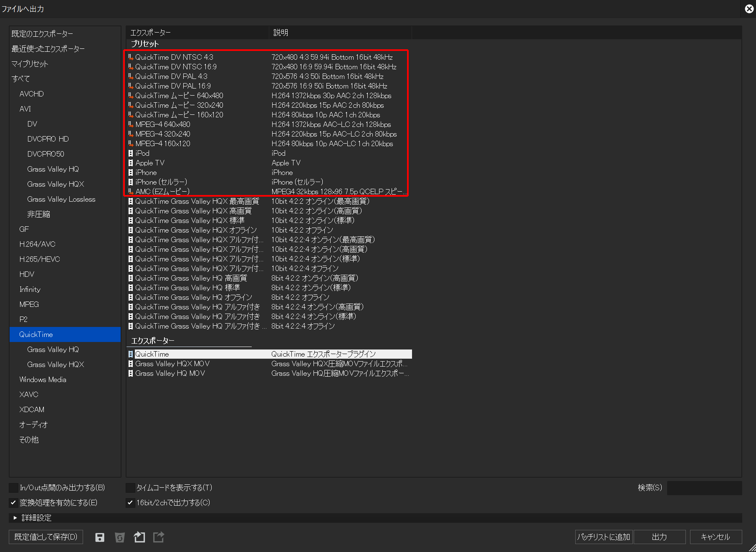Click the icon beside the iPod preset
756x552 pixels.
click(x=131, y=153)
